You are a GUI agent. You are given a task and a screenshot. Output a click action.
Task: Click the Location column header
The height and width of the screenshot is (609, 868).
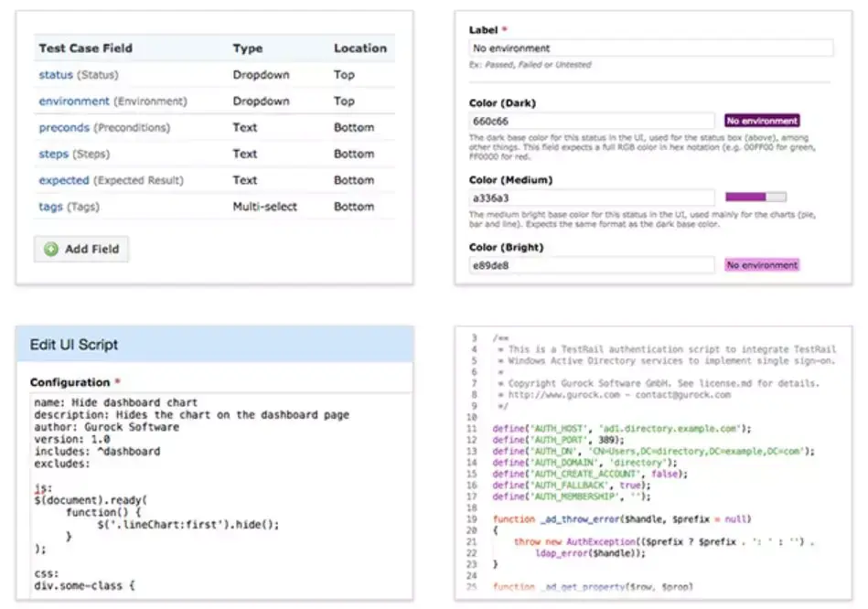click(360, 48)
